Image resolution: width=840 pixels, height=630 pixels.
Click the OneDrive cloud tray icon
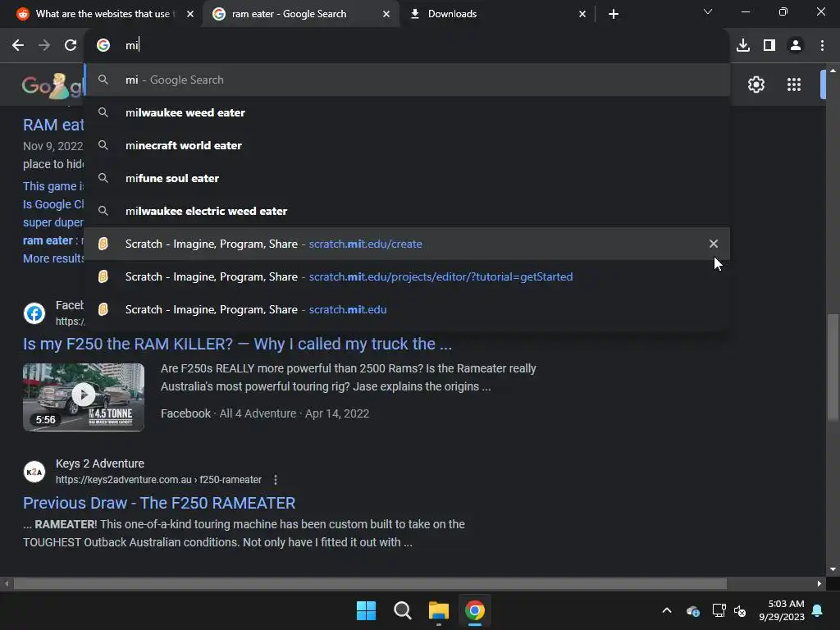692,610
